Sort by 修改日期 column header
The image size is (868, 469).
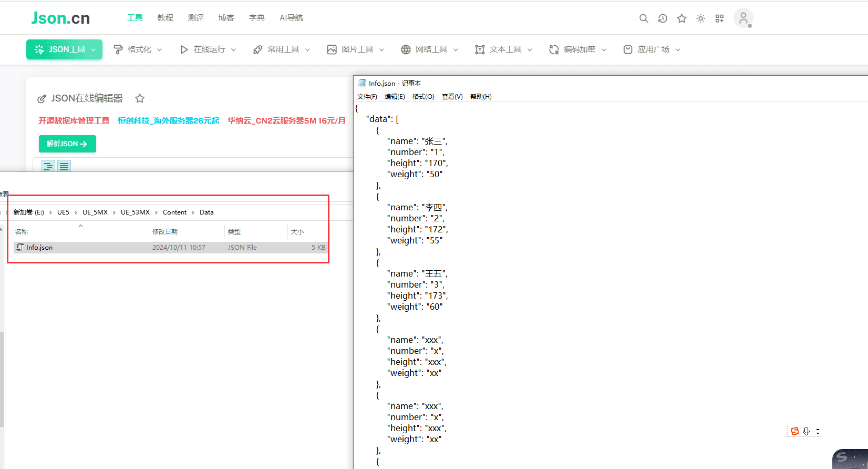coord(165,232)
